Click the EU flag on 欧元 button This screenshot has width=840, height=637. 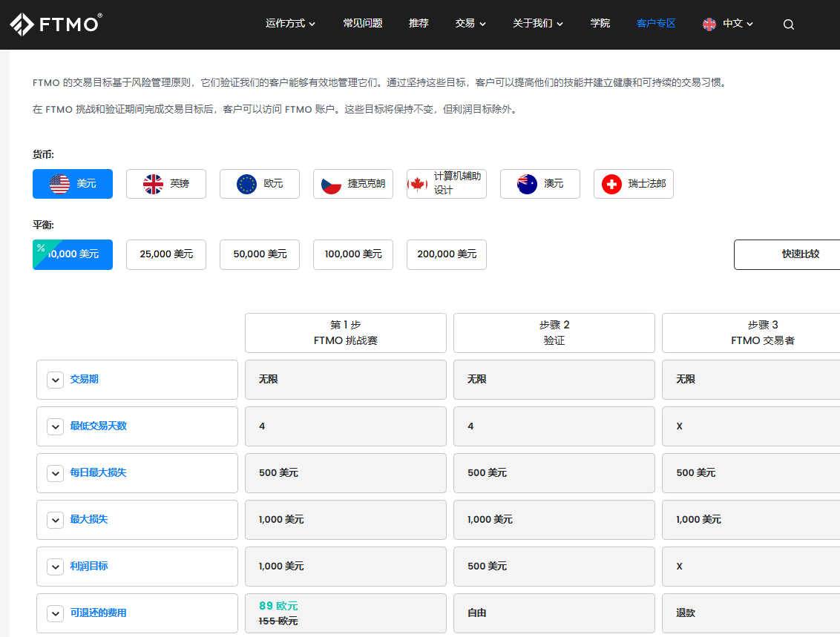click(246, 184)
